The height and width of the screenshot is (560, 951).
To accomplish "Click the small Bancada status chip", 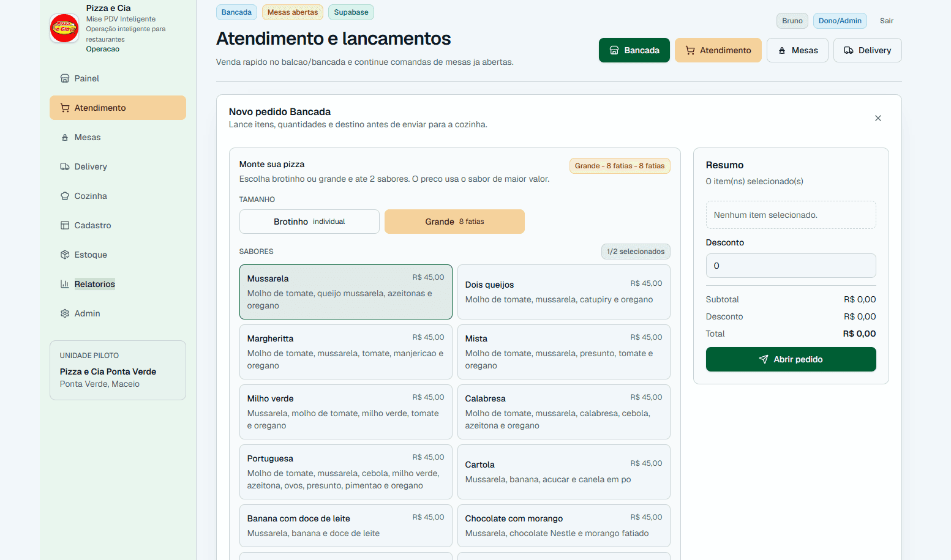I will tap(236, 12).
